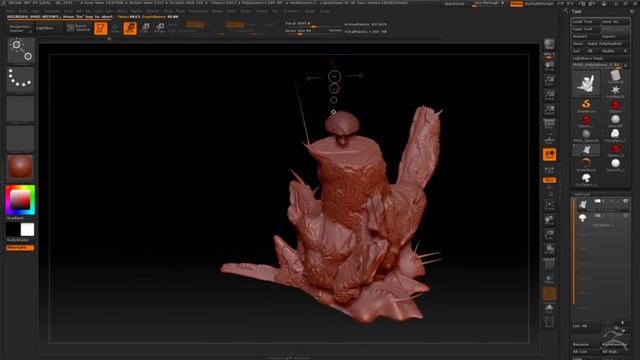The height and width of the screenshot is (360, 640).
Task: Toggle Dynamic draw size button
Action: click(x=336, y=30)
